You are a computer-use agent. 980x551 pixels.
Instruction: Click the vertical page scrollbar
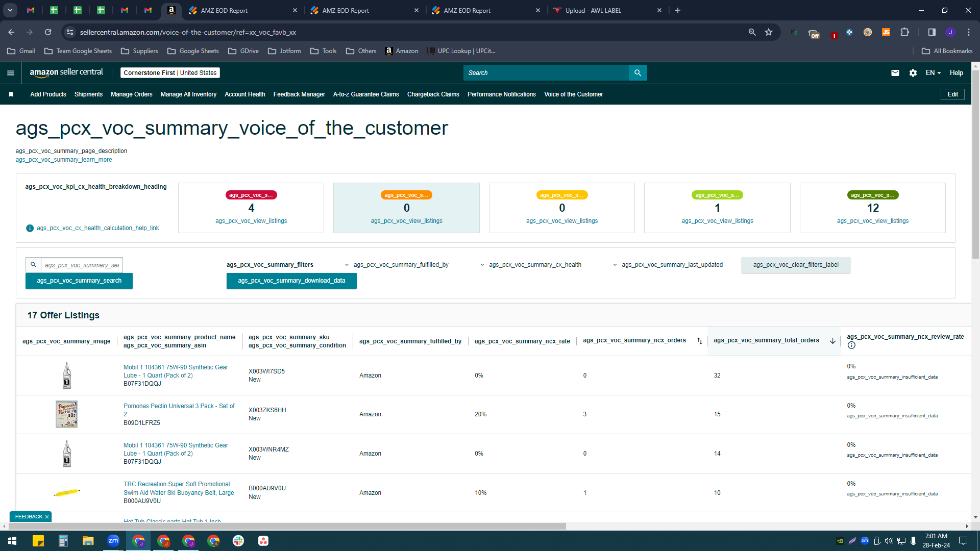point(975,163)
